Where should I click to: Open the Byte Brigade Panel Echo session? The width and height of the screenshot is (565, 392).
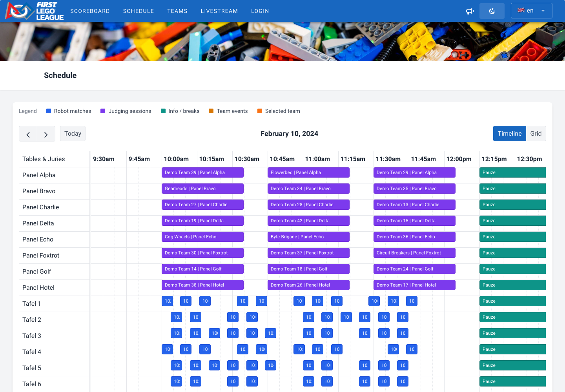tap(308, 237)
